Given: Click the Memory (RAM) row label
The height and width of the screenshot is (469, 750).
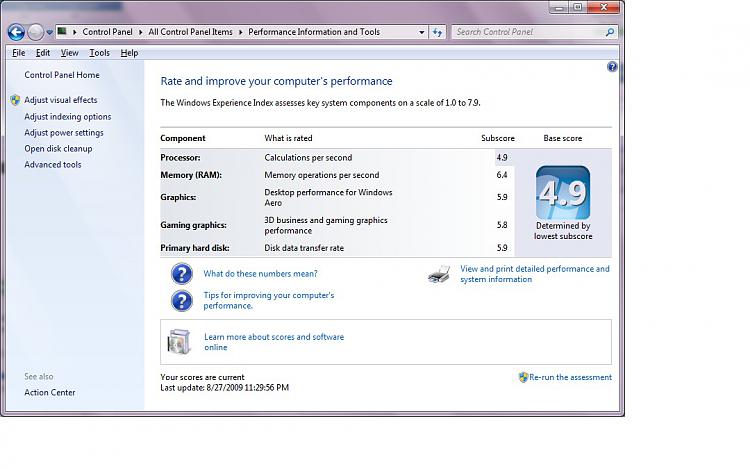Looking at the screenshot, I should coord(191,175).
